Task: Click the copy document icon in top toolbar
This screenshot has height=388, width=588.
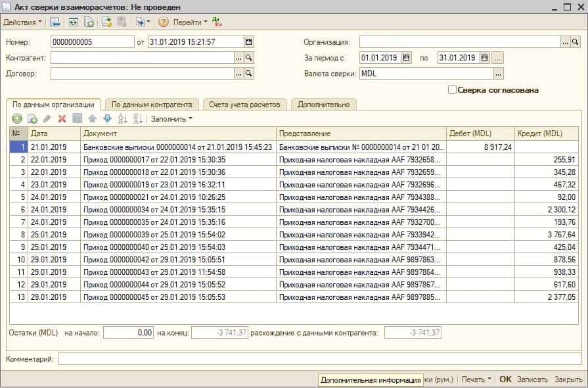Action: tap(89, 22)
